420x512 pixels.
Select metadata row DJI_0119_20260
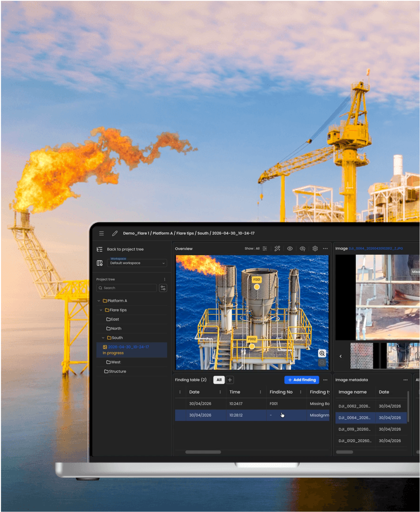[x=371, y=429]
